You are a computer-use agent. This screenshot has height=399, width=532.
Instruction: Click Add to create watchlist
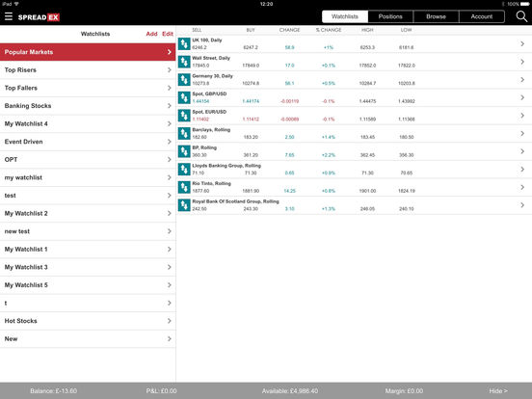click(151, 34)
